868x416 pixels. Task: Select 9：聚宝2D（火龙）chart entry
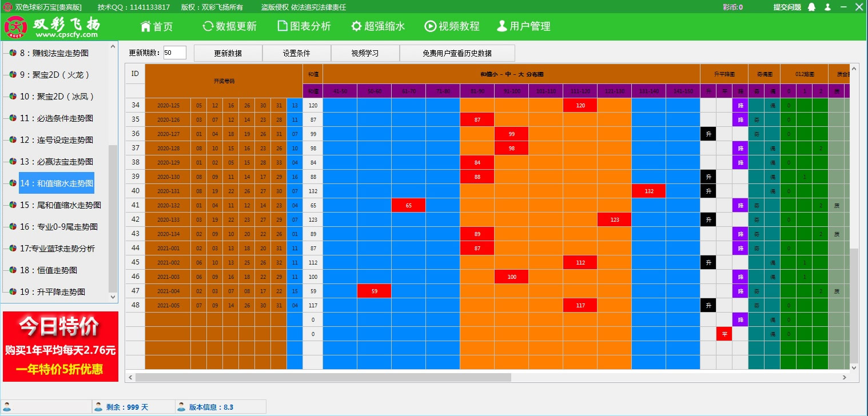click(55, 75)
